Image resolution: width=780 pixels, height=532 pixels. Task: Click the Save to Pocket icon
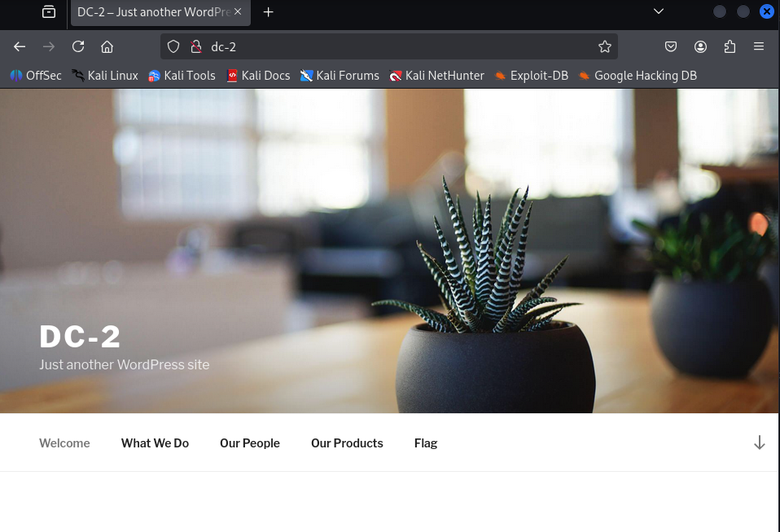(x=671, y=46)
